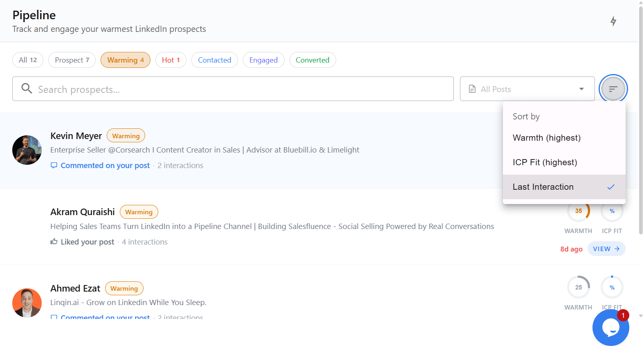
Task: Open the chat support bubble
Action: 610,328
